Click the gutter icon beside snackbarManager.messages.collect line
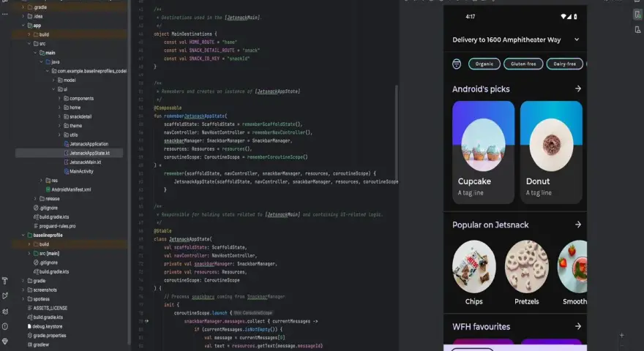 click(146, 321)
